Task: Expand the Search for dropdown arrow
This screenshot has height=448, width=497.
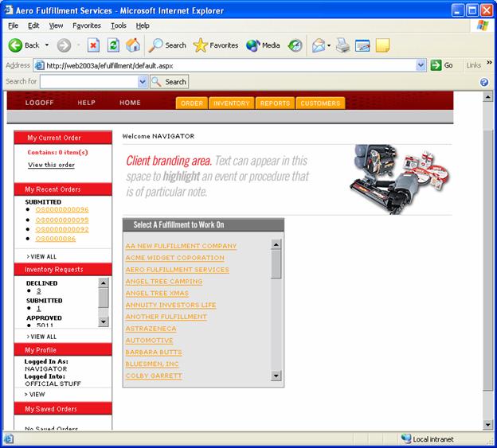Action: pyautogui.click(x=143, y=82)
